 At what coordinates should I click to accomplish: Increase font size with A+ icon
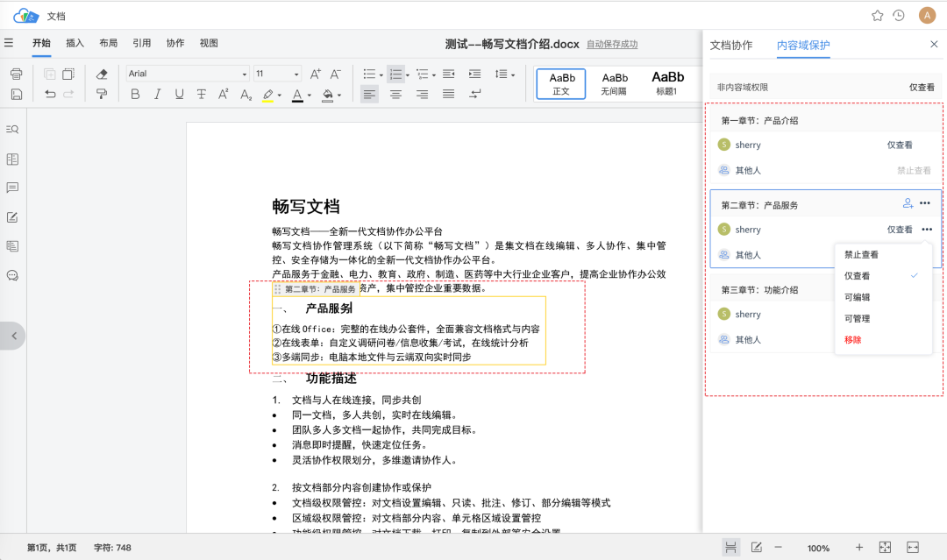pyautogui.click(x=316, y=74)
